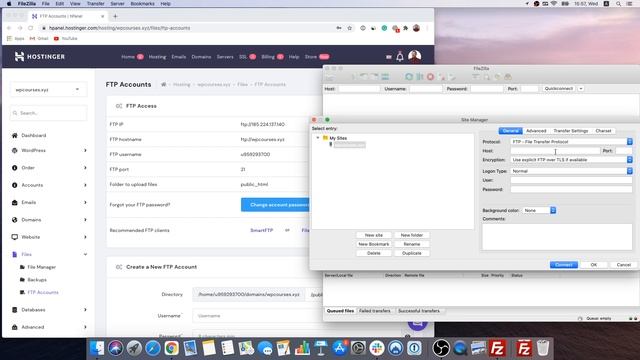Switch to Transfer Settings tab

[x=571, y=131]
